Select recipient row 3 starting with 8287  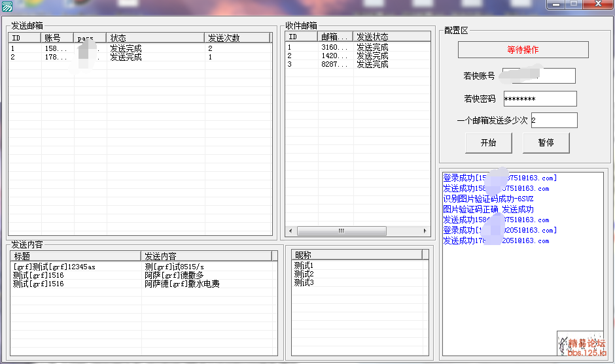pos(334,64)
